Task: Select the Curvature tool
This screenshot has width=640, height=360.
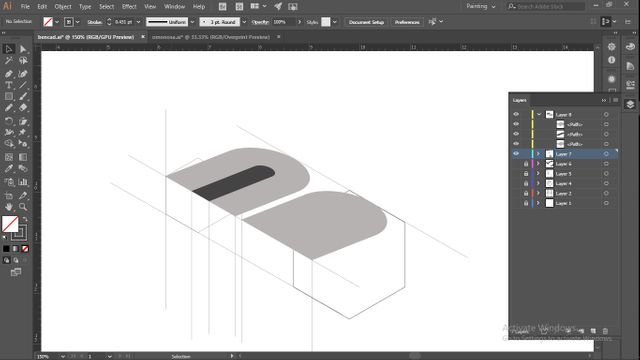Action: (x=23, y=74)
